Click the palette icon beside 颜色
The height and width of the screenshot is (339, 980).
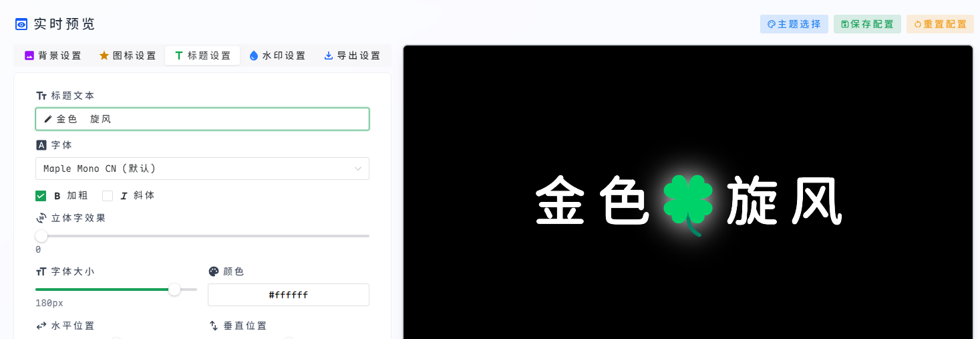(214, 271)
